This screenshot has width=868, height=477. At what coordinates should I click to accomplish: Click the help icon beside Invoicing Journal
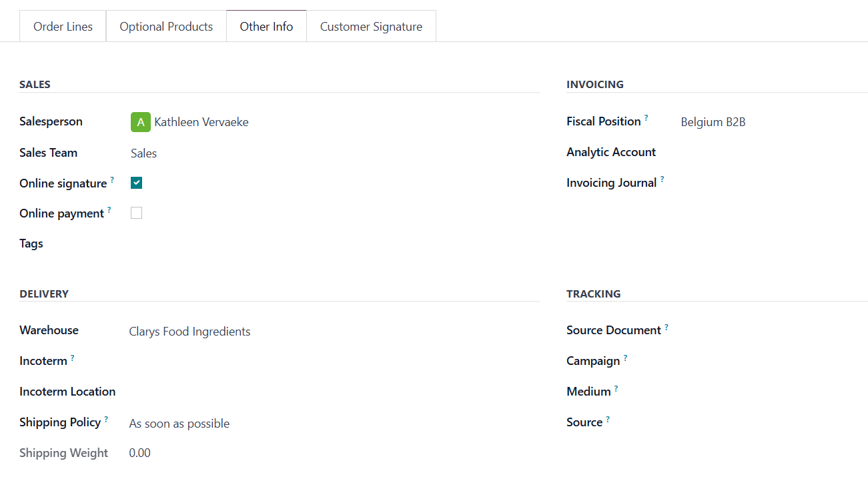click(x=662, y=179)
